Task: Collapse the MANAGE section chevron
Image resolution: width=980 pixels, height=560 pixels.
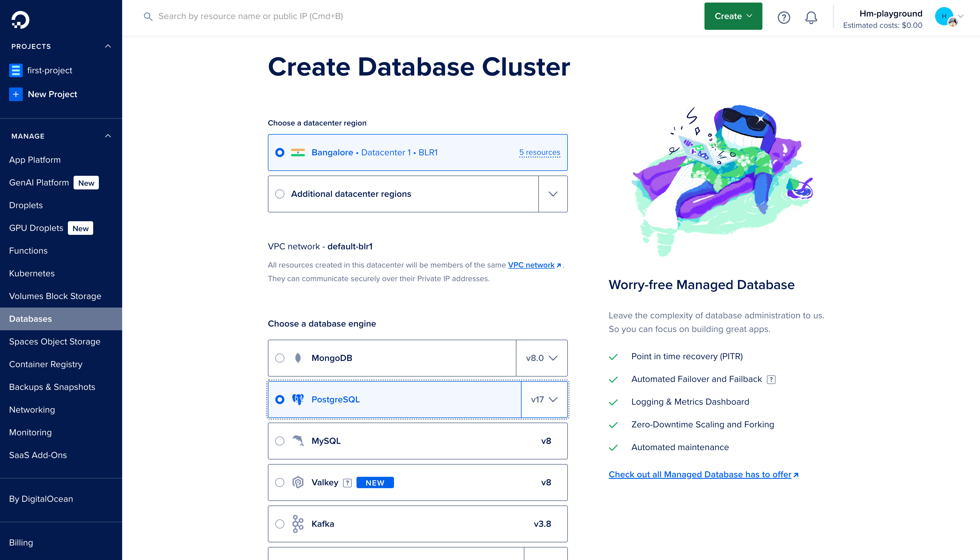Action: 108,136
